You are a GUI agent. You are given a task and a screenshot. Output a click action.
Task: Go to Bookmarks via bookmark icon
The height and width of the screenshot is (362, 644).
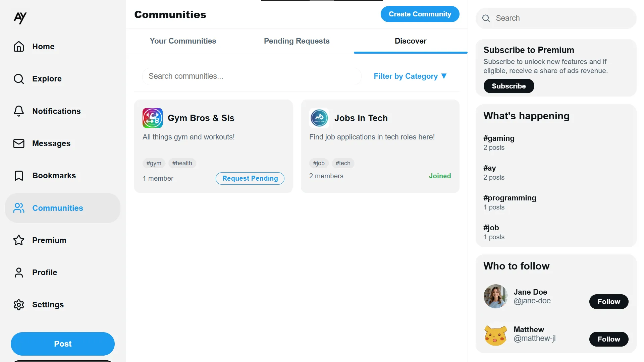(19, 176)
